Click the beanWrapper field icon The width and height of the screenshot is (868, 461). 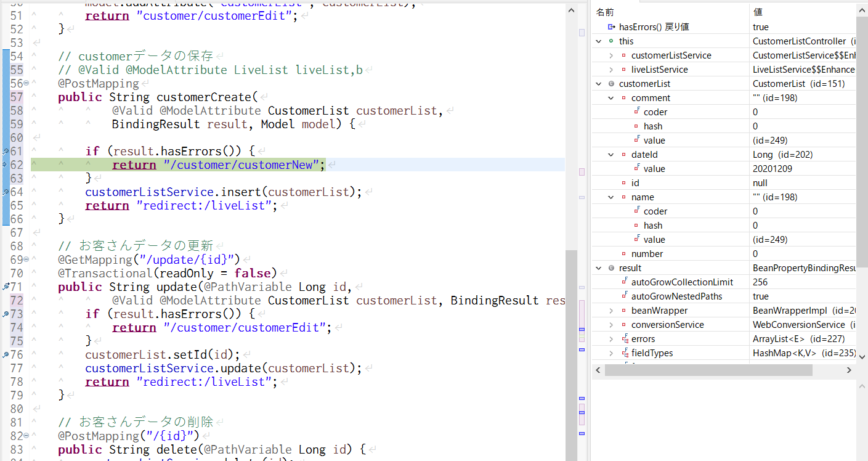(623, 311)
